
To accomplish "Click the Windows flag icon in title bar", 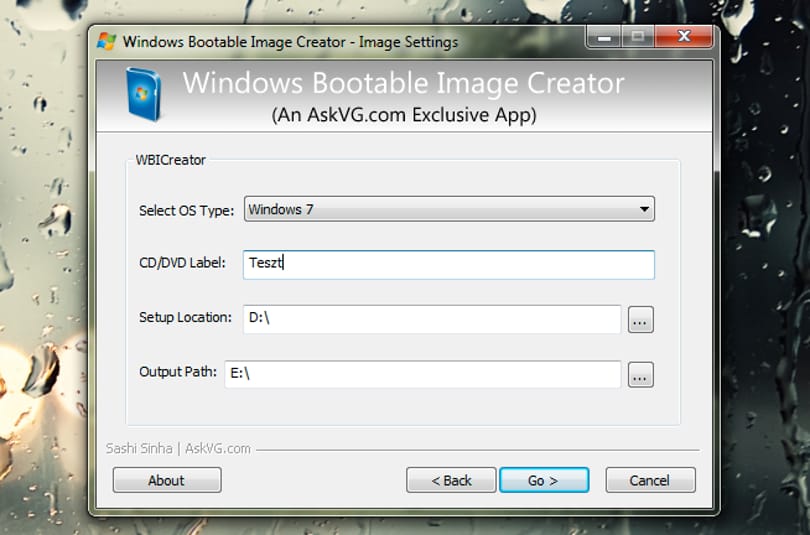I will [106, 41].
